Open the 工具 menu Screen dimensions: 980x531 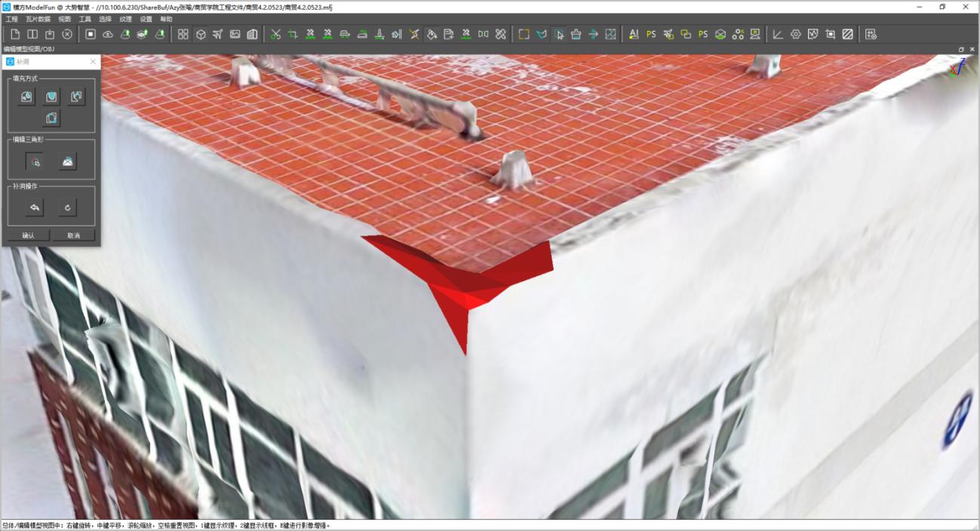coord(85,19)
